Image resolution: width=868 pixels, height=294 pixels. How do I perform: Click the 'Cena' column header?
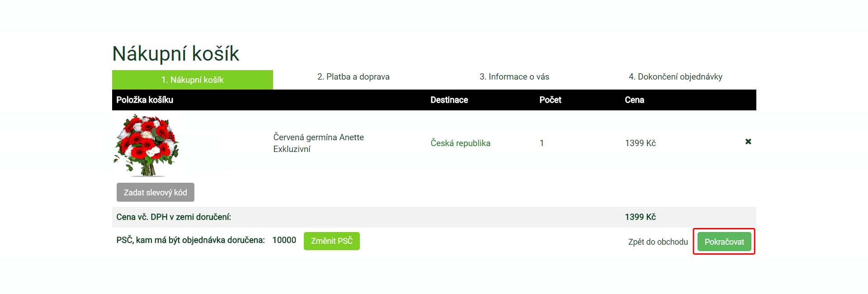click(634, 100)
